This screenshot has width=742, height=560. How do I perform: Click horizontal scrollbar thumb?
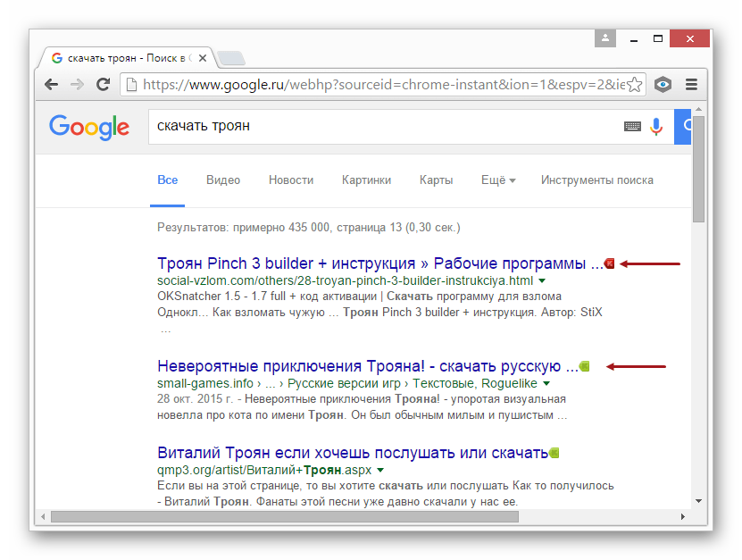point(285,516)
